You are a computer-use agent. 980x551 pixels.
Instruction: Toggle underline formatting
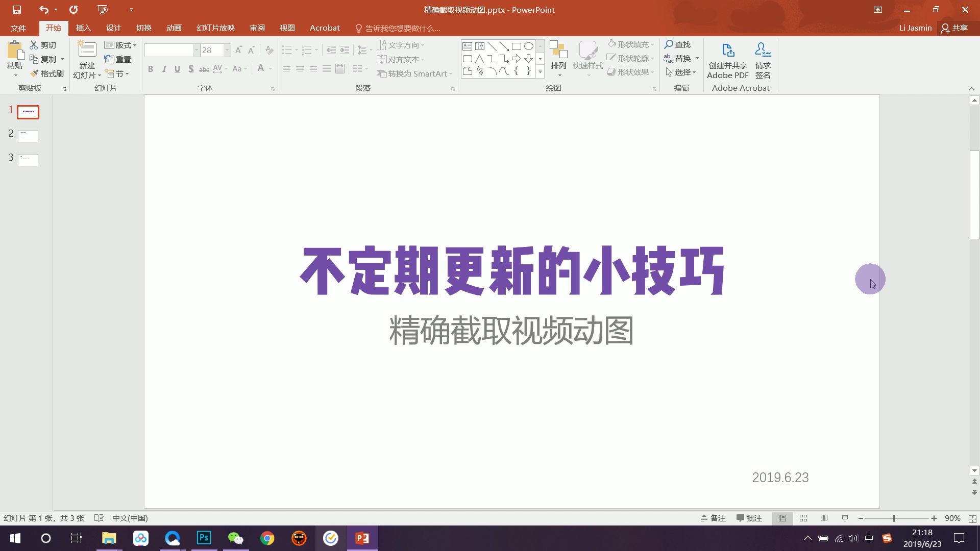point(177,69)
